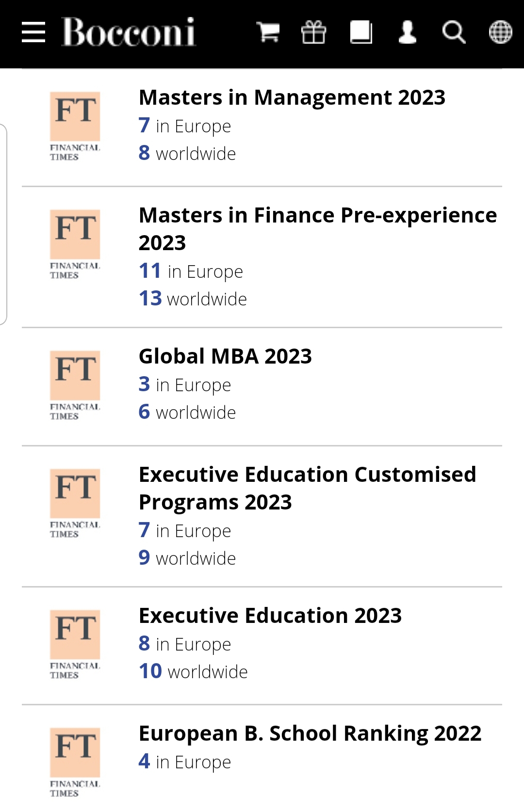Open Masters in Management 2023 ranking
Viewport: 524px width, 812px height.
[x=292, y=97]
